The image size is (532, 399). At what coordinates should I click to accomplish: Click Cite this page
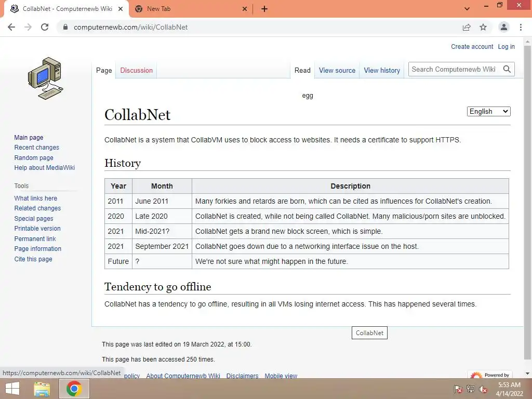pyautogui.click(x=33, y=259)
